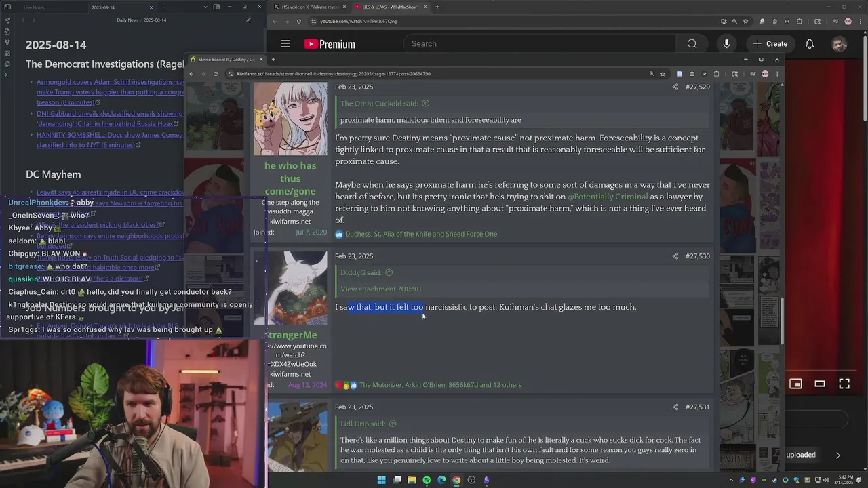Show hidden system tray icons chevron
Viewport: 868px width, 488px height.
731,480
